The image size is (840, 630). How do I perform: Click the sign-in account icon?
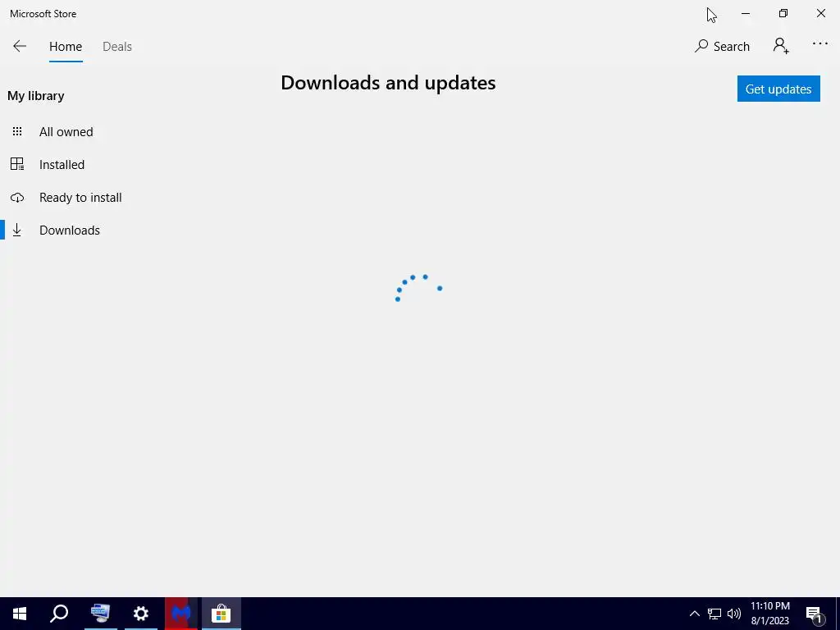781,46
